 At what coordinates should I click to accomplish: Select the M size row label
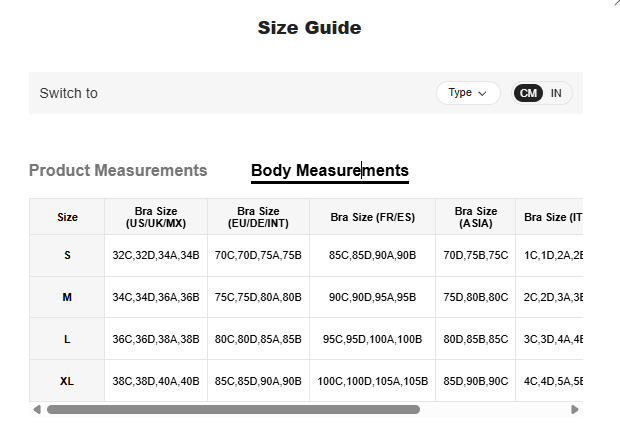tap(67, 297)
